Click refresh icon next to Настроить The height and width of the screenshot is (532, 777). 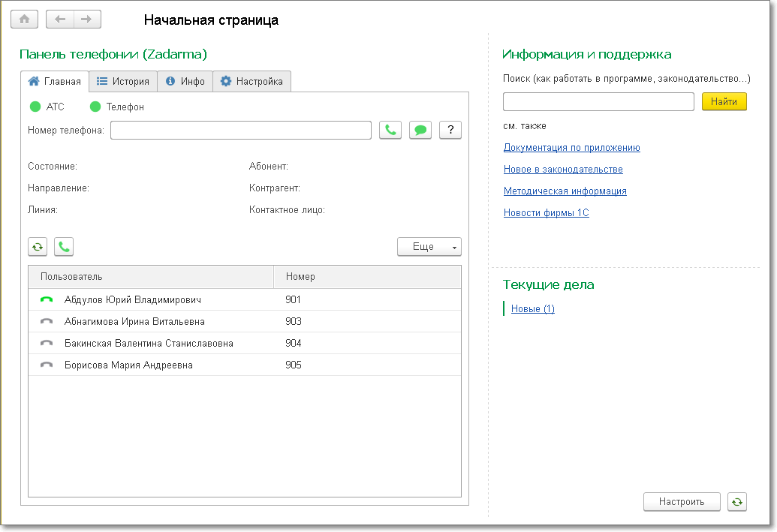[x=737, y=502]
